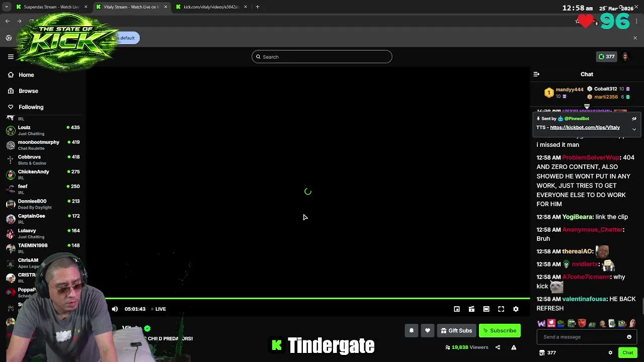
Task: Collapse the chat panel
Action: [536, 74]
